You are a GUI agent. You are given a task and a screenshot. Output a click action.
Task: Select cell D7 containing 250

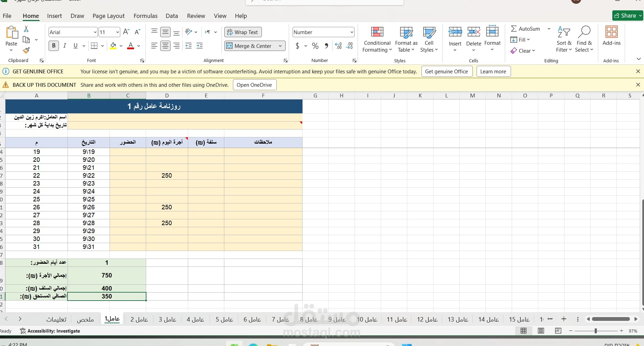(167, 176)
